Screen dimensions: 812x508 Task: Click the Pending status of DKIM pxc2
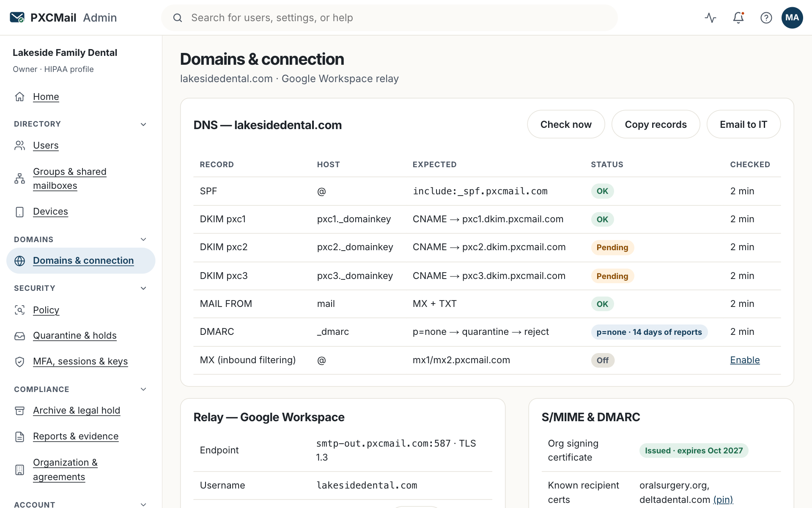(612, 247)
